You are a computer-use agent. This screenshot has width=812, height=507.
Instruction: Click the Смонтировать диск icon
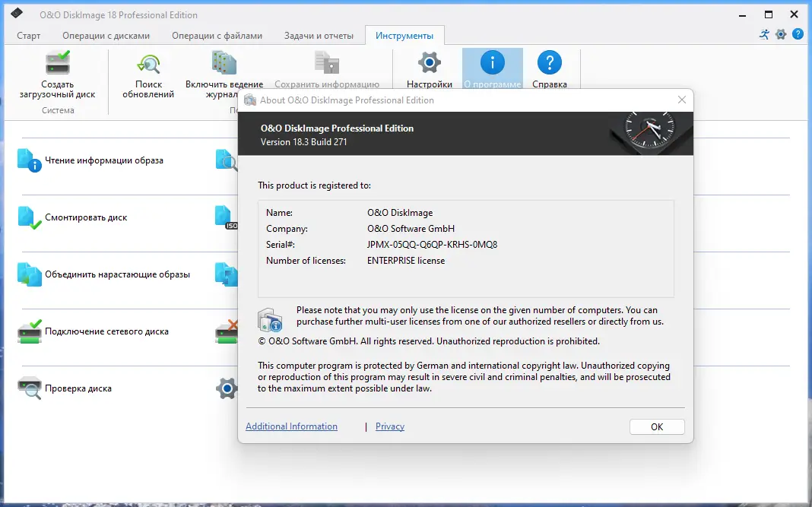point(30,217)
